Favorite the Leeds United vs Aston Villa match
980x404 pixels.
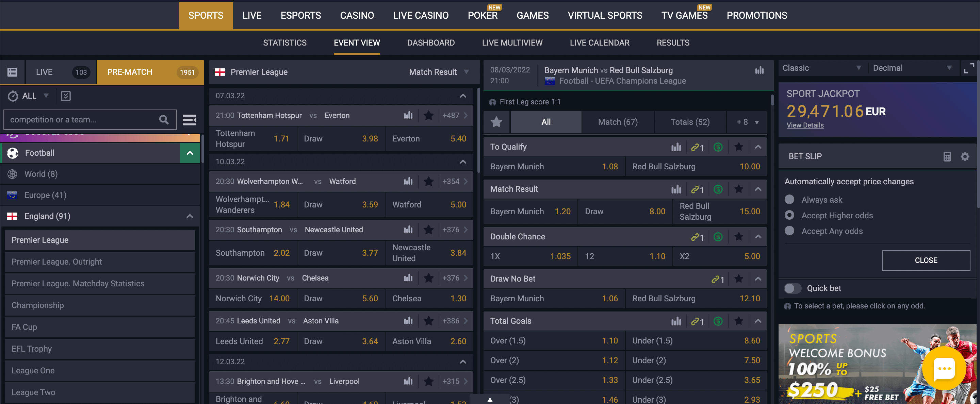428,321
